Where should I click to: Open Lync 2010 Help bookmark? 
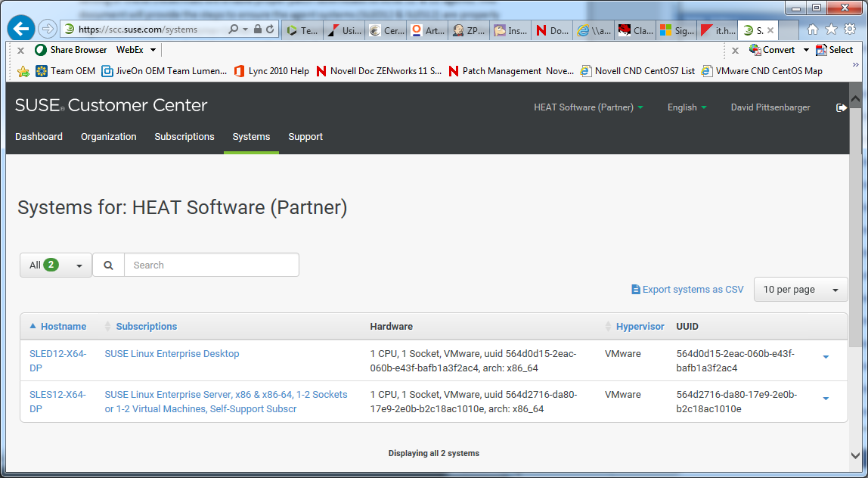271,71
